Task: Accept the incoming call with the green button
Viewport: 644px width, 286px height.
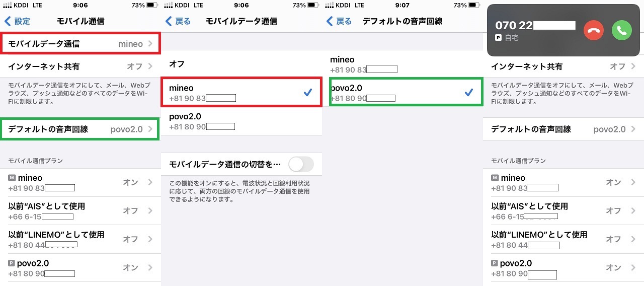Action: tap(622, 31)
